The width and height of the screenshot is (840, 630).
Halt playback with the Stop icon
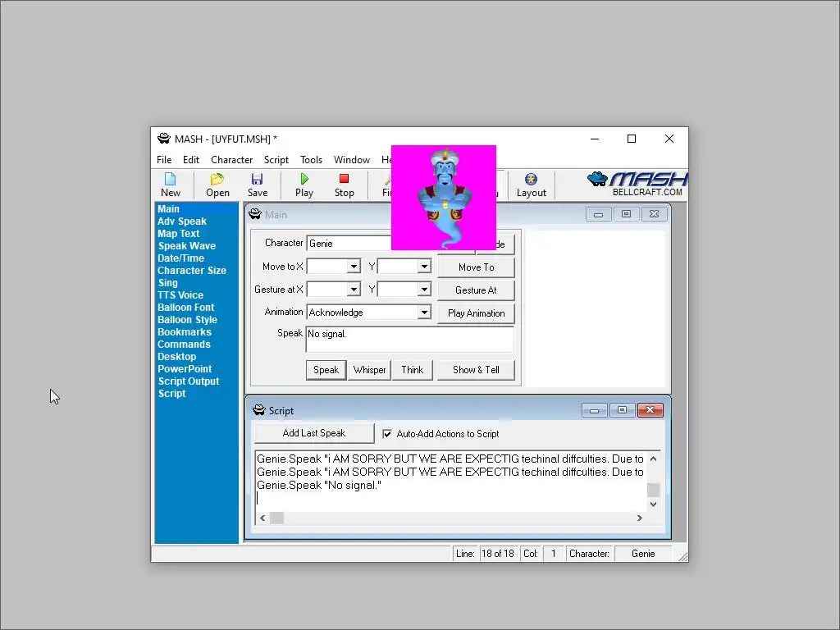(344, 185)
